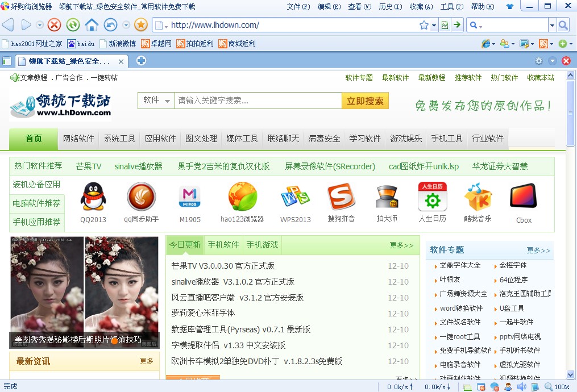Click the keyword search input field

click(258, 101)
